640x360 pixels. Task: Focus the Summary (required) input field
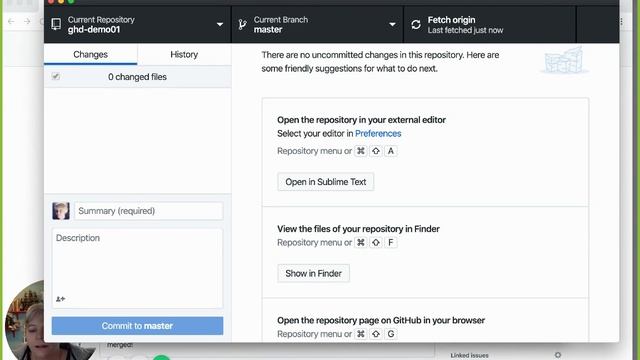coord(149,211)
